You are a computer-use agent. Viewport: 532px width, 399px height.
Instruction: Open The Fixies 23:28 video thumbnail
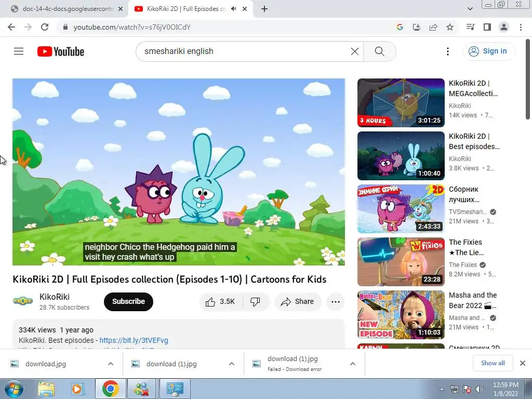coord(401,262)
